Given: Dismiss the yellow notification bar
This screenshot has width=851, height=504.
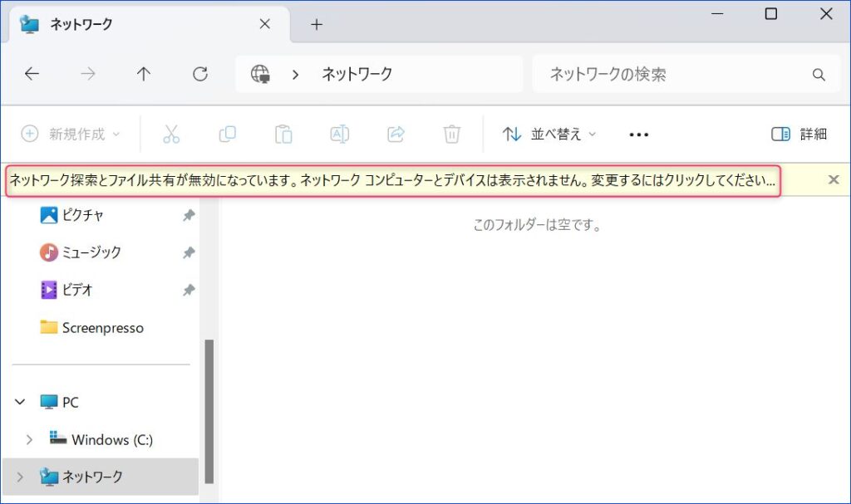Looking at the screenshot, I should pyautogui.click(x=834, y=180).
